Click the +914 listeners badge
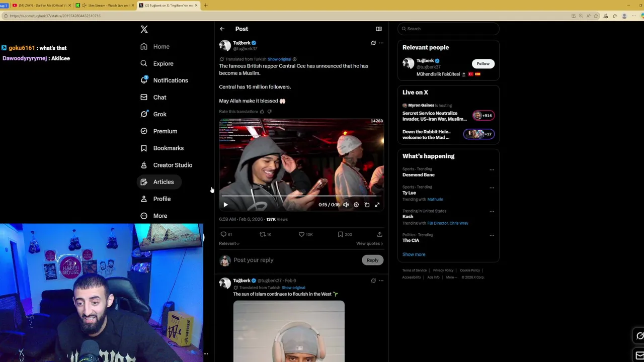This screenshot has height=362, width=644. click(x=483, y=116)
